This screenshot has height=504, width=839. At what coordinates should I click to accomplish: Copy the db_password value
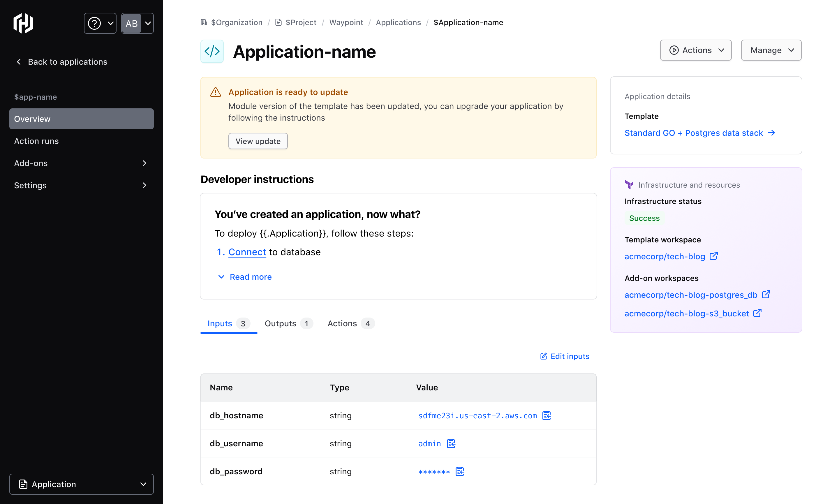pyautogui.click(x=460, y=471)
